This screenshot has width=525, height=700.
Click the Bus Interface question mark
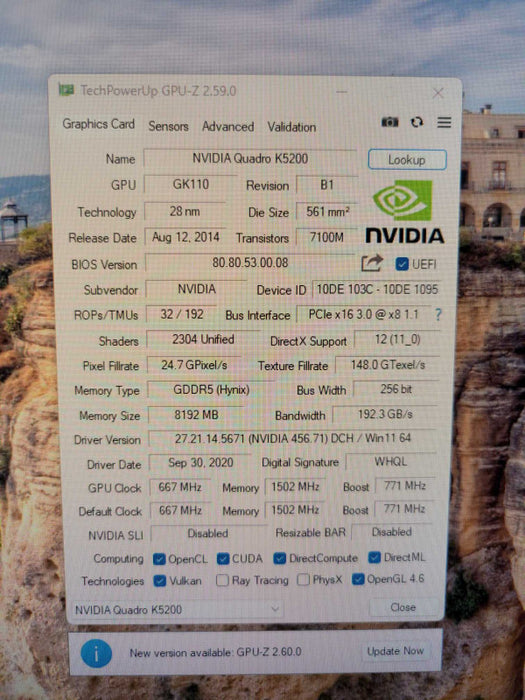click(438, 315)
